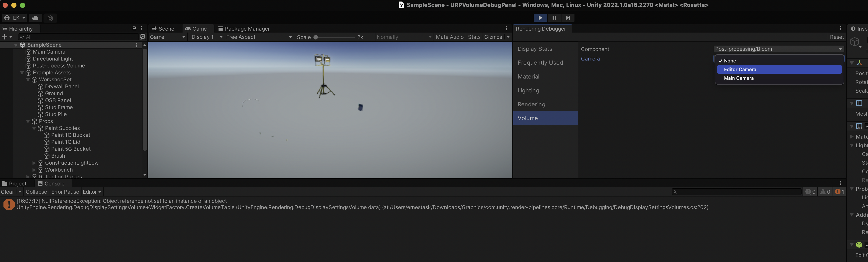868x262 pixels.
Task: Toggle Error Pause in the Console
Action: [x=65, y=192]
